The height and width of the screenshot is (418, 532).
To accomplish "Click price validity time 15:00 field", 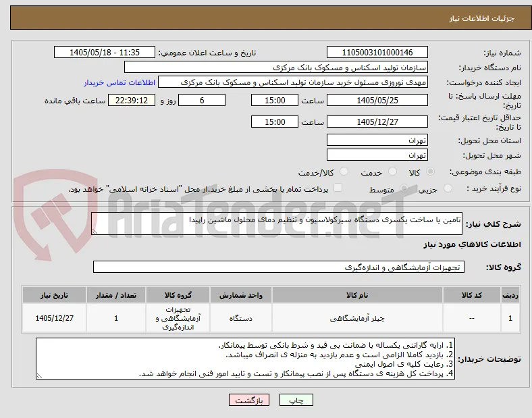I will pyautogui.click(x=275, y=122).
